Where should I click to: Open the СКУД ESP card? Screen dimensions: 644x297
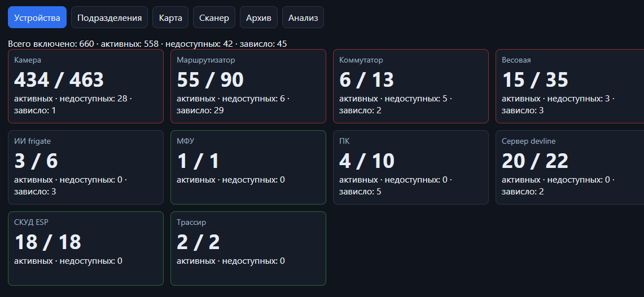pyautogui.click(x=86, y=249)
